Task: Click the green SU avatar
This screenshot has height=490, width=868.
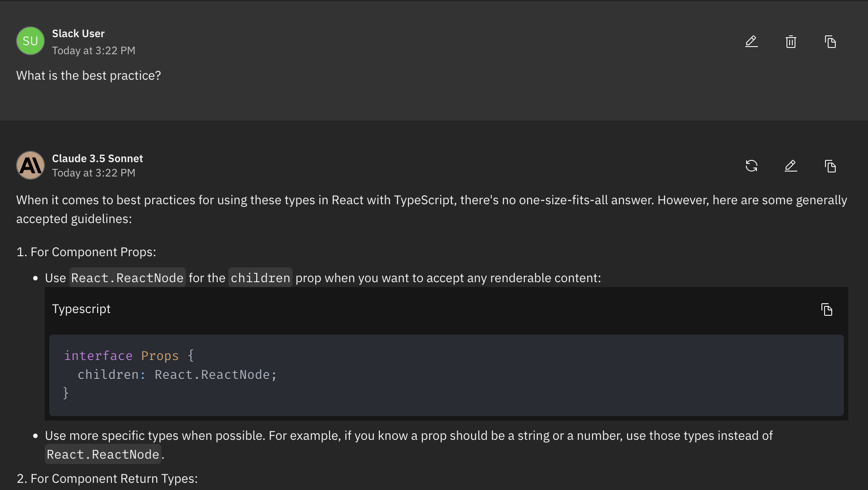Action: [30, 41]
